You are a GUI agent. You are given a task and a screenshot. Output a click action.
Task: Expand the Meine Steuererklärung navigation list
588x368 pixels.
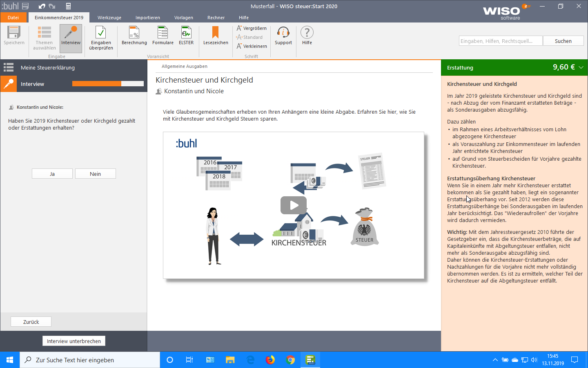[9, 67]
